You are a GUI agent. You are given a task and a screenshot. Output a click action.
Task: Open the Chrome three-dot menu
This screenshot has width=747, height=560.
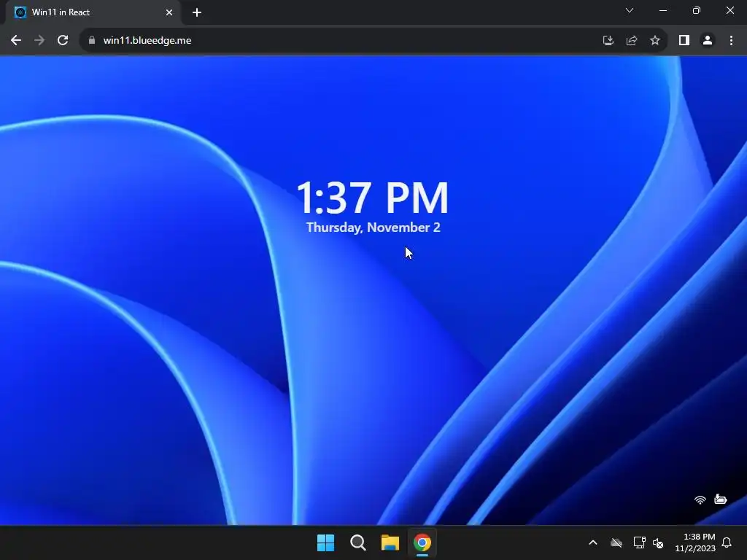(x=731, y=41)
